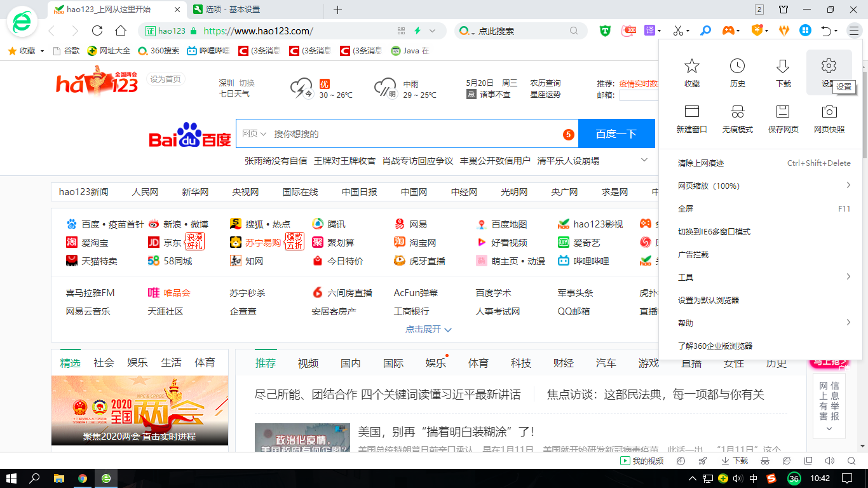Viewport: 868px width, 488px height.
Task: Open a 新建窗口 new window
Action: 691,118
